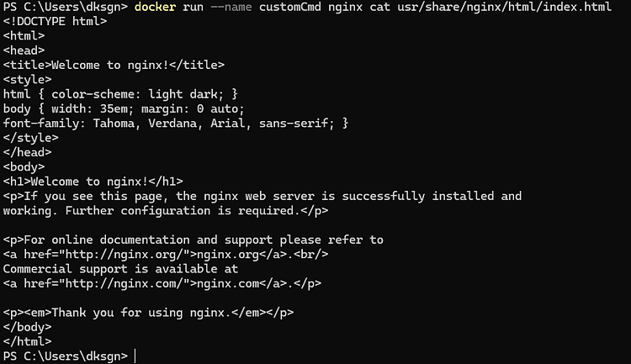
Task: Click the <!DOCTYPE html> output line
Action: click(56, 21)
